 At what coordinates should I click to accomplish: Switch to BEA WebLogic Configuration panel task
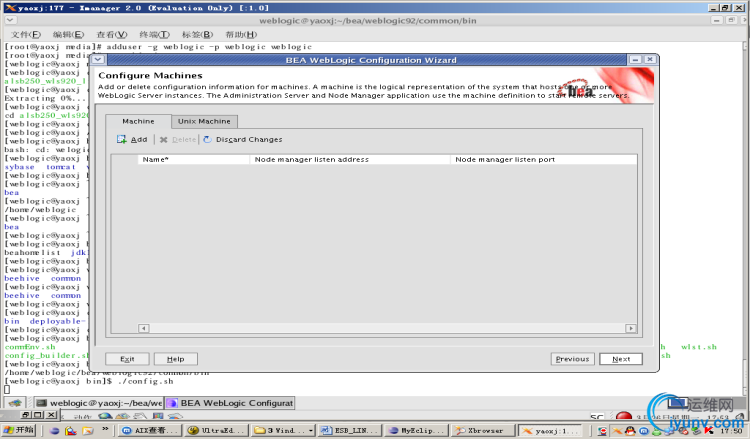coord(230,403)
